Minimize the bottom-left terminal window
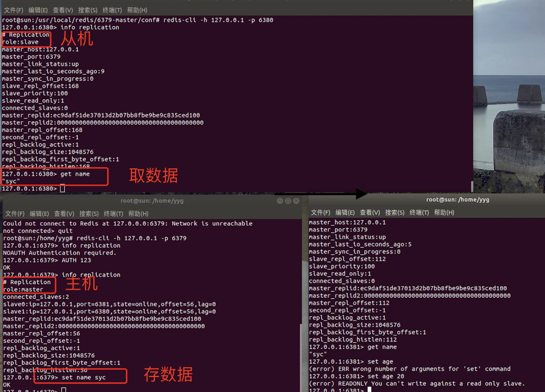This screenshot has width=545, height=392. 280,201
